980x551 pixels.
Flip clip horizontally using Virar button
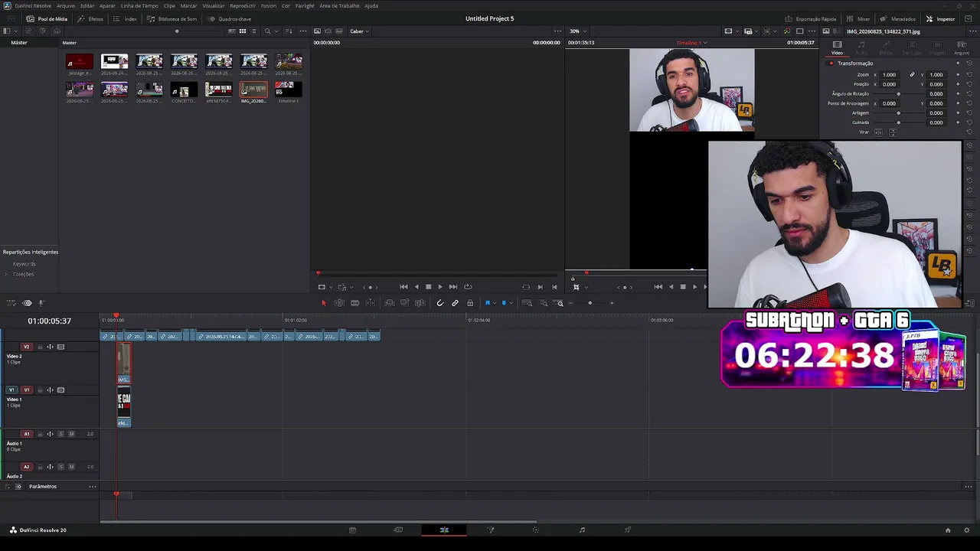tap(878, 132)
